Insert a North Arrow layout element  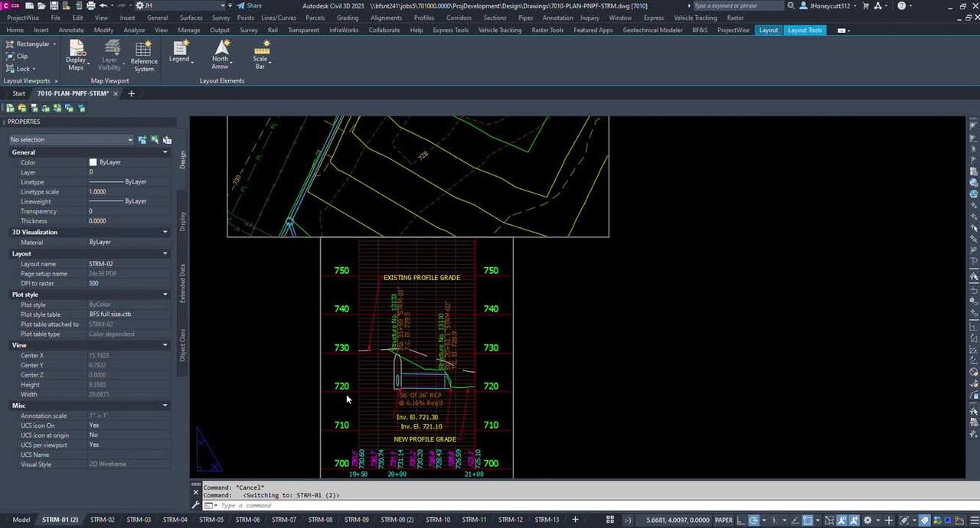pyautogui.click(x=220, y=51)
